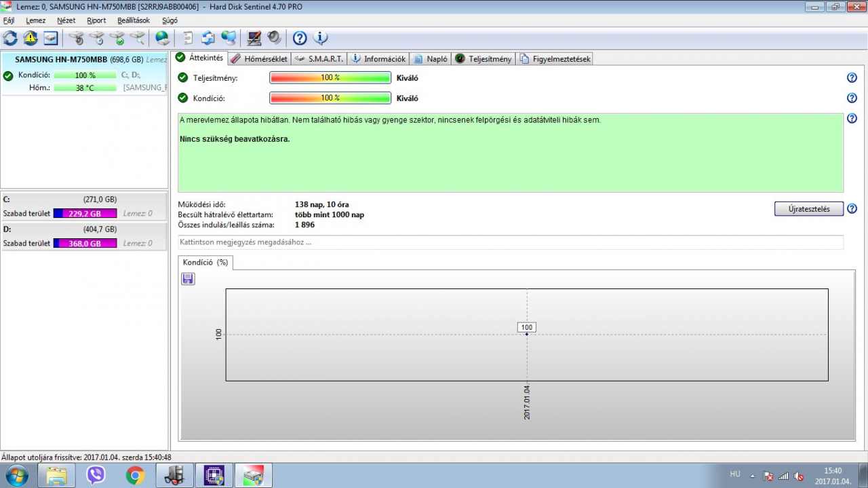The width and height of the screenshot is (868, 488).
Task: Click the first gray disk test toolbar icon
Action: (77, 38)
